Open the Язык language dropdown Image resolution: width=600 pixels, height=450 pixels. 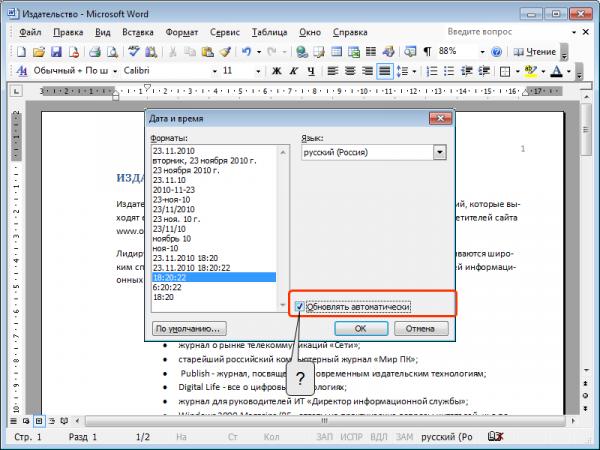pyautogui.click(x=440, y=152)
